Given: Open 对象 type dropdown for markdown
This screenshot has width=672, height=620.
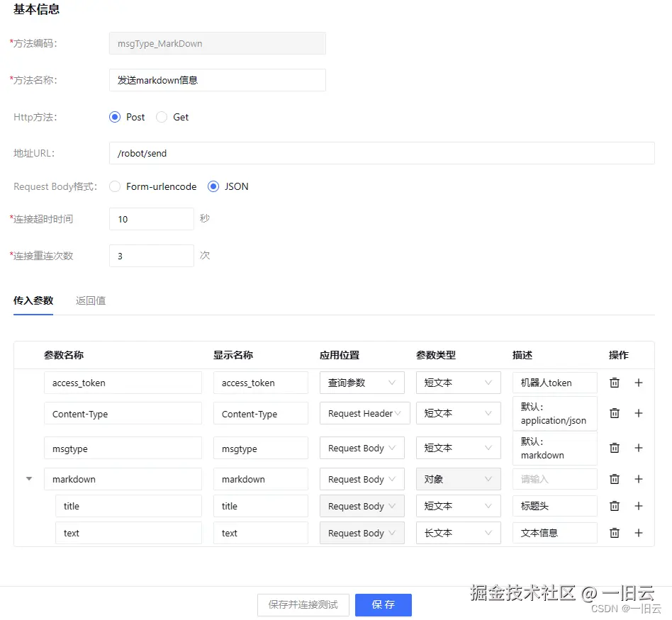Looking at the screenshot, I should [x=458, y=479].
